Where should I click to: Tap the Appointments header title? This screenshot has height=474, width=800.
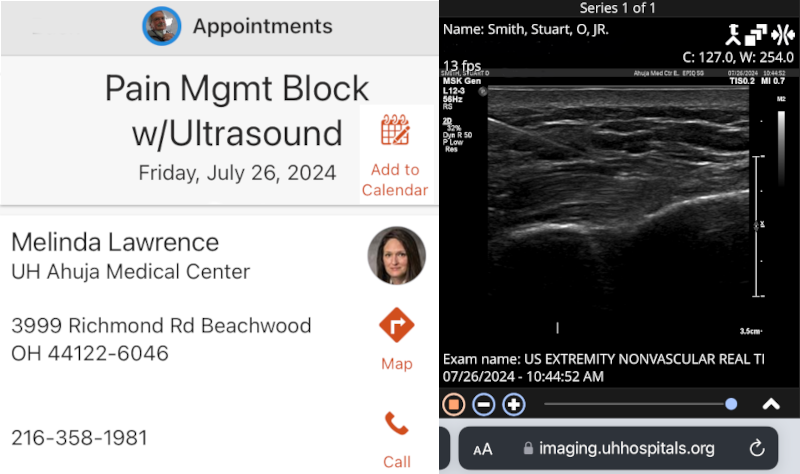pos(262,26)
